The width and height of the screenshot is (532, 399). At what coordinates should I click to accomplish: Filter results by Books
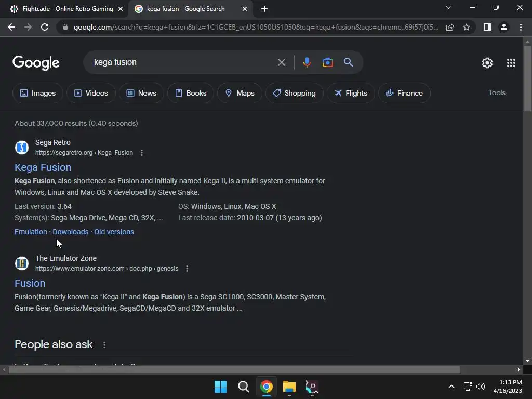tap(190, 93)
